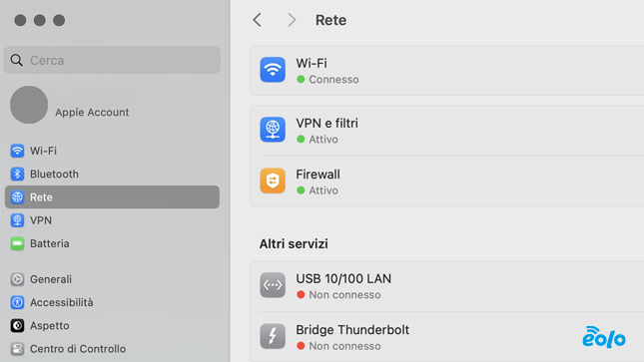
Task: Open Generali in the sidebar
Action: [x=112, y=279]
